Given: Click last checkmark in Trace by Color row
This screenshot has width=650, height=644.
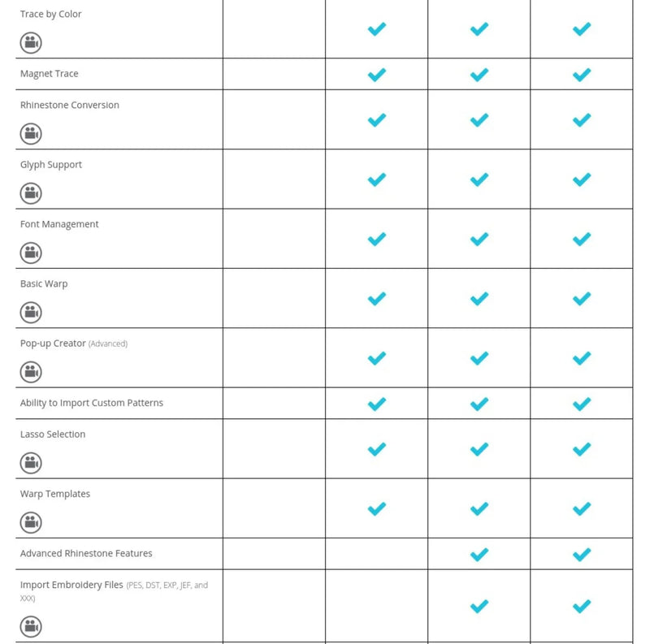Looking at the screenshot, I should pyautogui.click(x=582, y=29).
